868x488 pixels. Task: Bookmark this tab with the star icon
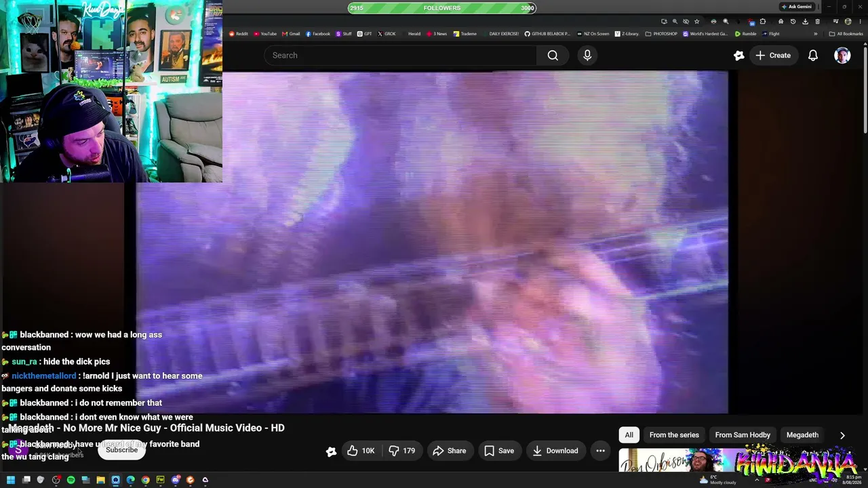[x=696, y=22]
